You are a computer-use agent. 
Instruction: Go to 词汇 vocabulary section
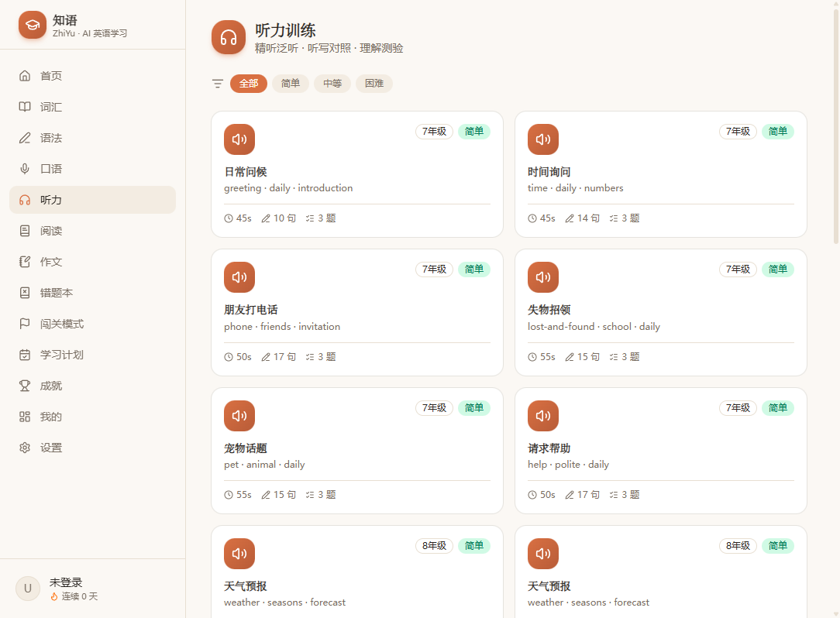(93, 107)
